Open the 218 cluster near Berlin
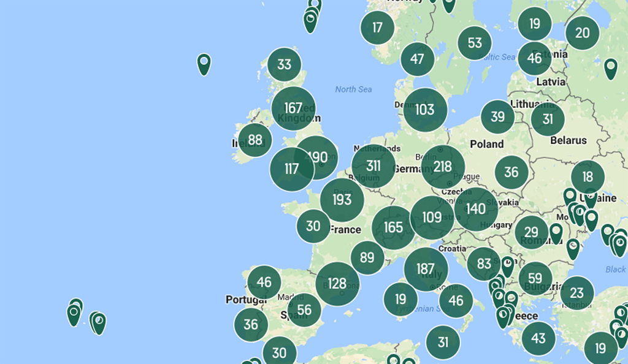Screen dimensions: 628x364 click(443, 166)
